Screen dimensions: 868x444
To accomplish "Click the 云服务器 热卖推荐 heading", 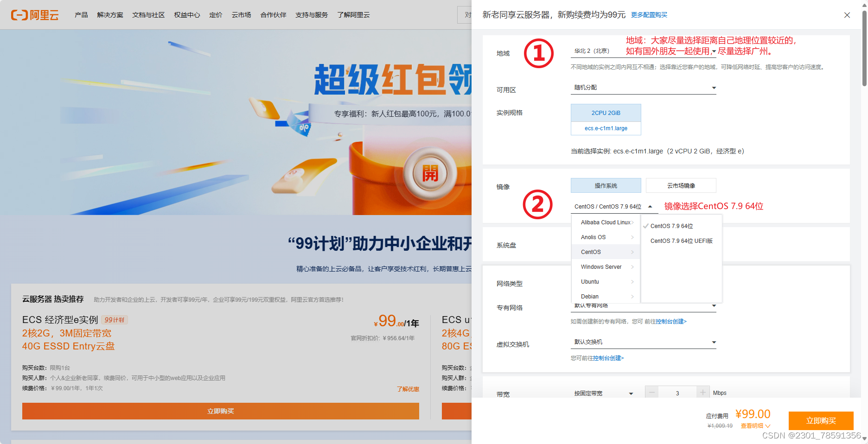I will click(x=53, y=299).
